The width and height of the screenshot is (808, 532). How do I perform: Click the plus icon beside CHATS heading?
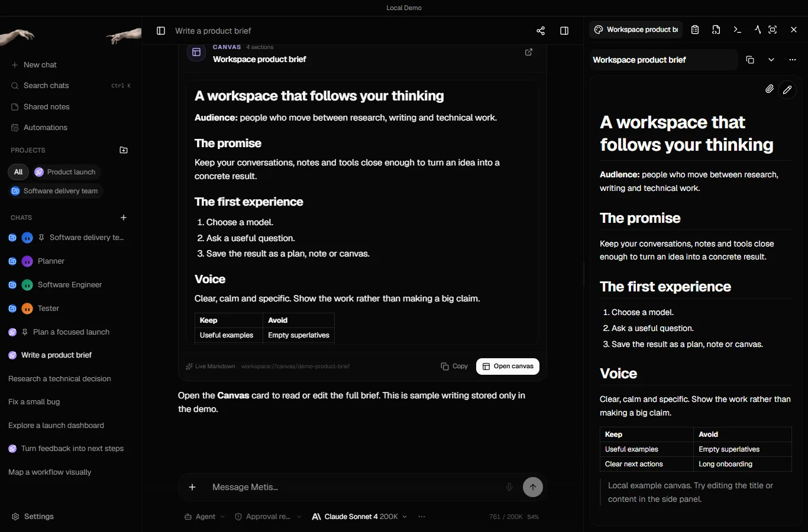click(x=124, y=218)
